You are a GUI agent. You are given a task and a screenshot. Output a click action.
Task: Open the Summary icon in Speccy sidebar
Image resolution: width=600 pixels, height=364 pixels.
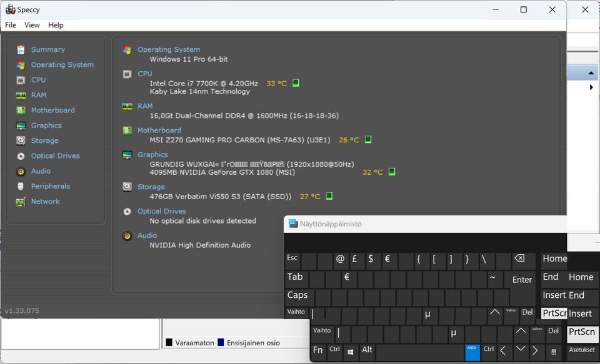[21, 50]
